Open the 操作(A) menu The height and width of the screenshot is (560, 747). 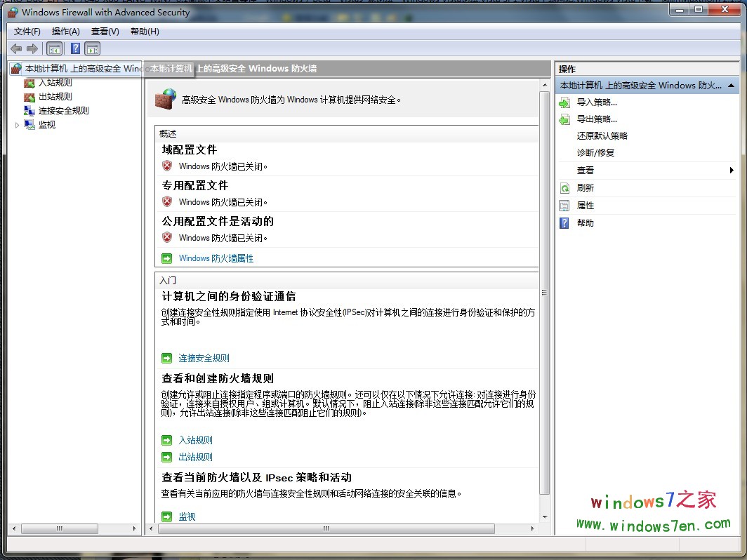[66, 32]
